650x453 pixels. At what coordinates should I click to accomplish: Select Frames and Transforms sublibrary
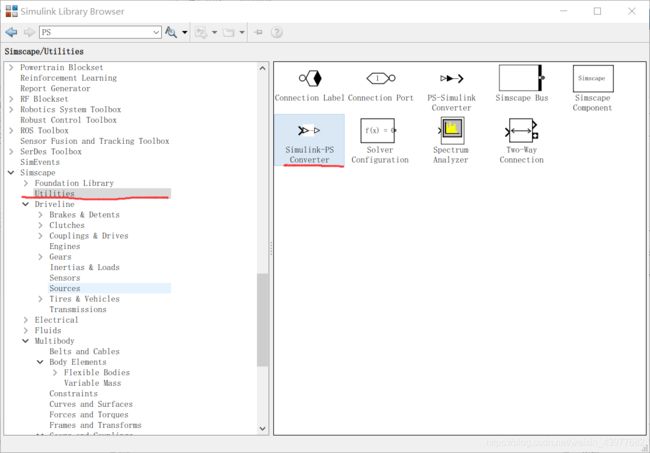(x=95, y=425)
